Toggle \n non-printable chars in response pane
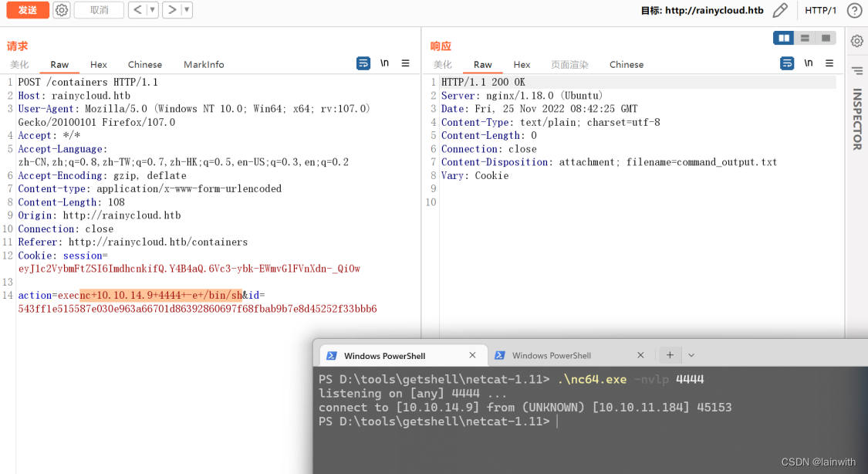This screenshot has height=474, width=868. (809, 63)
